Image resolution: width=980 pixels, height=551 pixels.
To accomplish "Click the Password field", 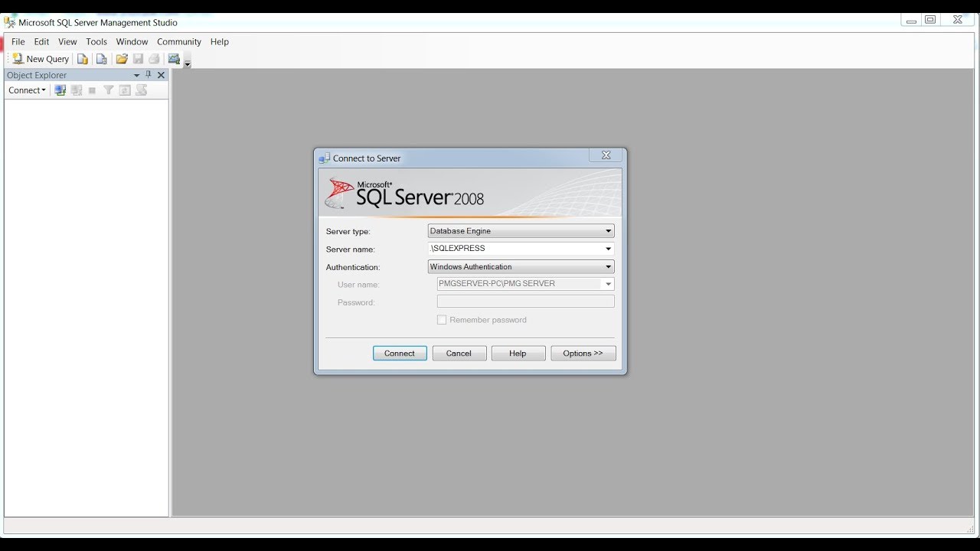I will point(525,302).
